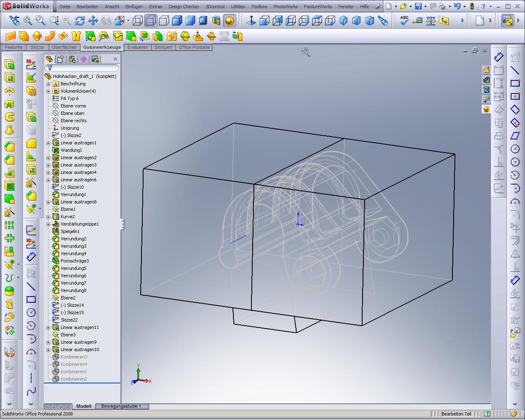Click the Bearbeiten Teil status text
The image size is (525, 420).
coord(456,414)
